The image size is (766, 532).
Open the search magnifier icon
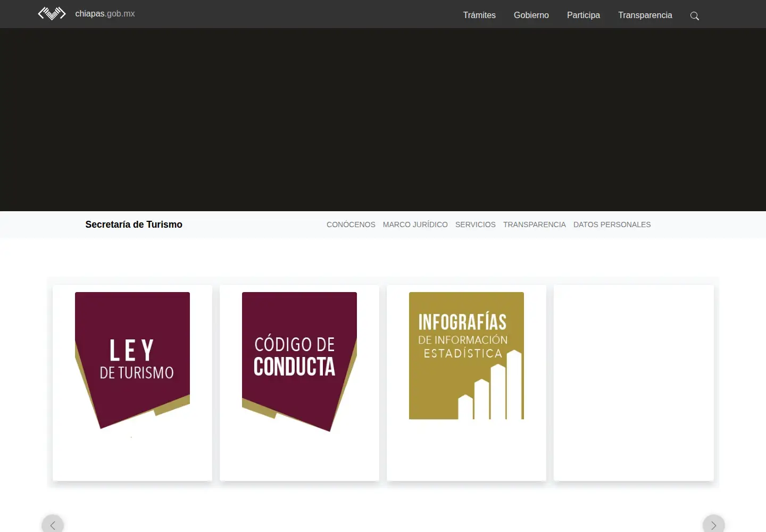tap(694, 16)
